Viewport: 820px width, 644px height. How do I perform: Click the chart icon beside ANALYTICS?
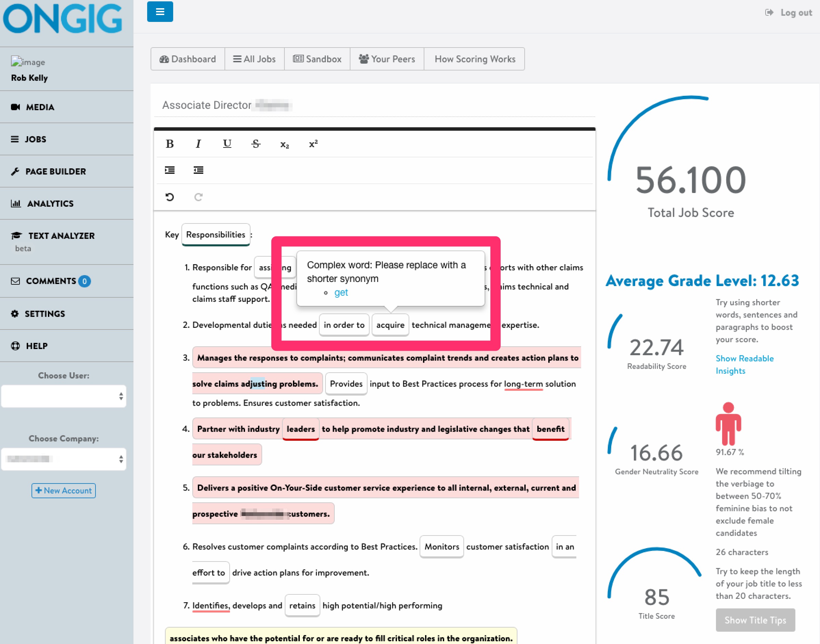16,204
